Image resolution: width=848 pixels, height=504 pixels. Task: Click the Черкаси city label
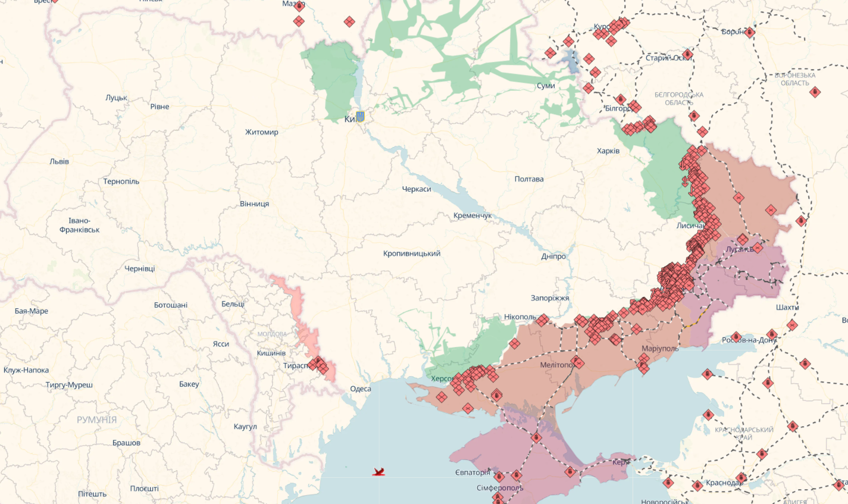(417, 189)
